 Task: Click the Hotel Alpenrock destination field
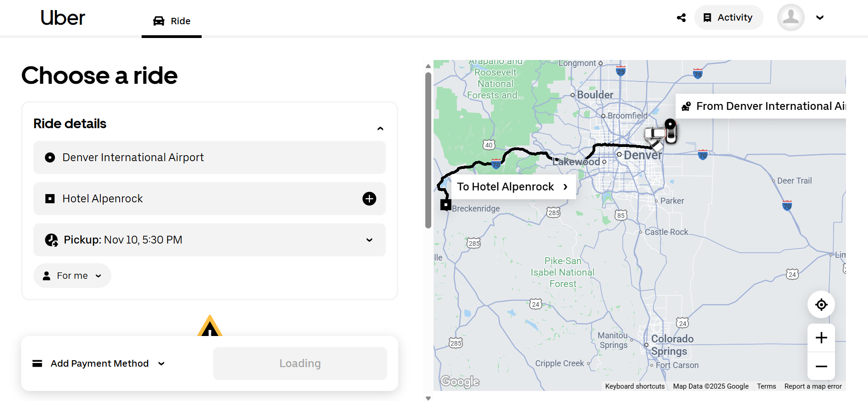[x=197, y=199]
